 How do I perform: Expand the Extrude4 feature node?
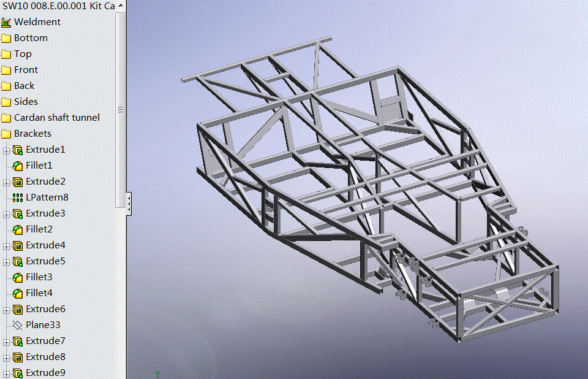pos(6,247)
